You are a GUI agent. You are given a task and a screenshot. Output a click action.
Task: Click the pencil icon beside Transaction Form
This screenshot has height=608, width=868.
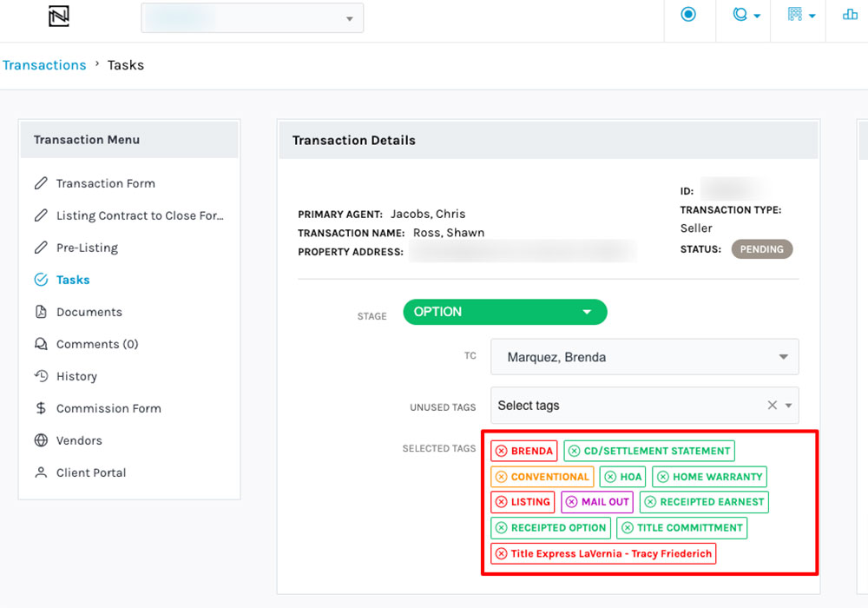coord(41,183)
